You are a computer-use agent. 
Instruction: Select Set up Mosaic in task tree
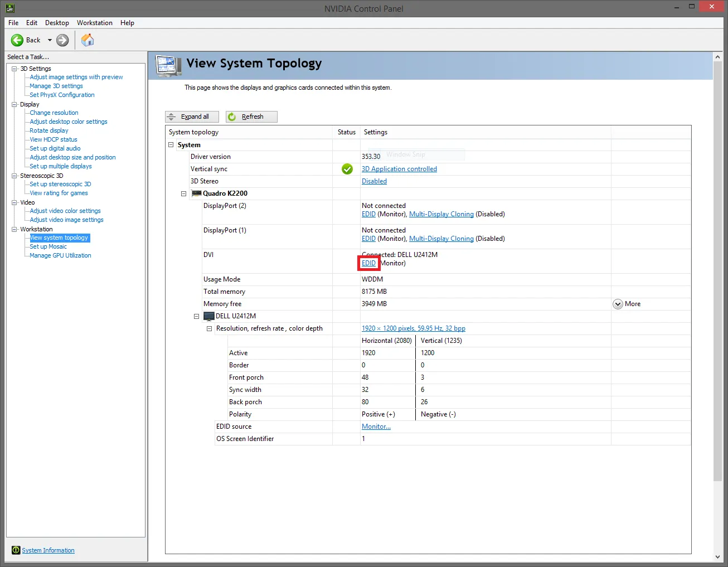click(48, 246)
